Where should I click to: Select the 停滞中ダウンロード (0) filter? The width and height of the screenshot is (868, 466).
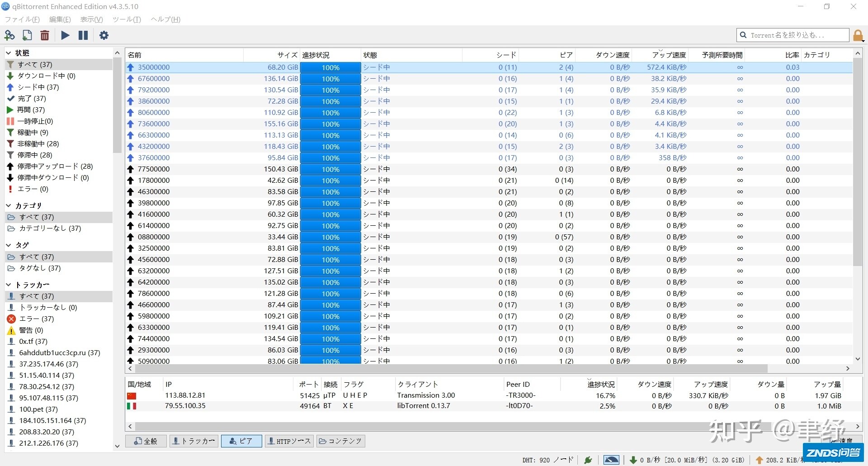click(x=59, y=178)
